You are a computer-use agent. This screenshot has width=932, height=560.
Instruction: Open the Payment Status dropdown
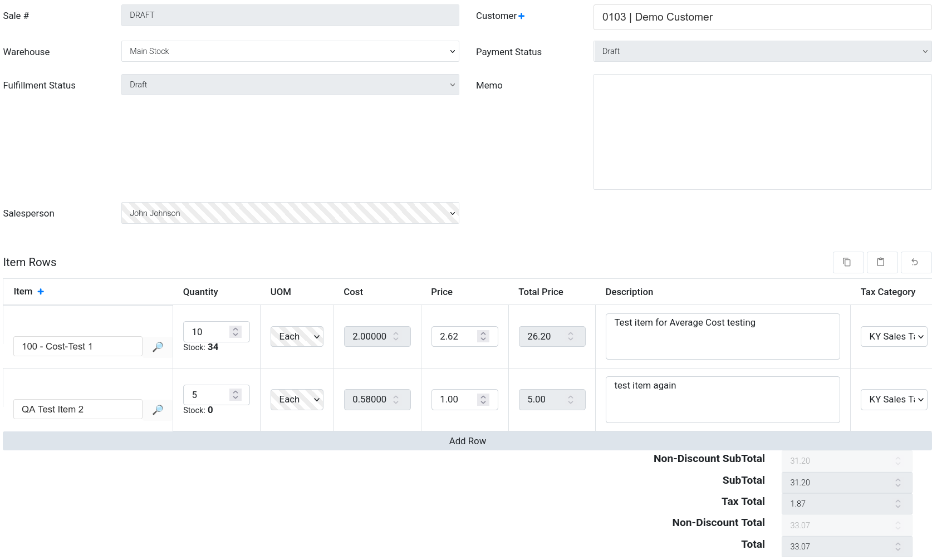(x=761, y=51)
